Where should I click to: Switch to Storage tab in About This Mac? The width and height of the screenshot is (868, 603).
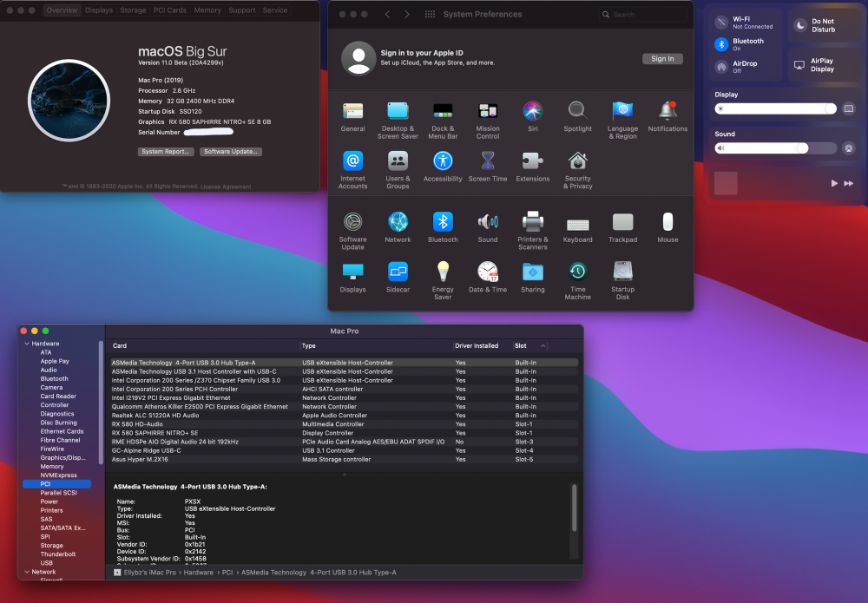point(133,10)
